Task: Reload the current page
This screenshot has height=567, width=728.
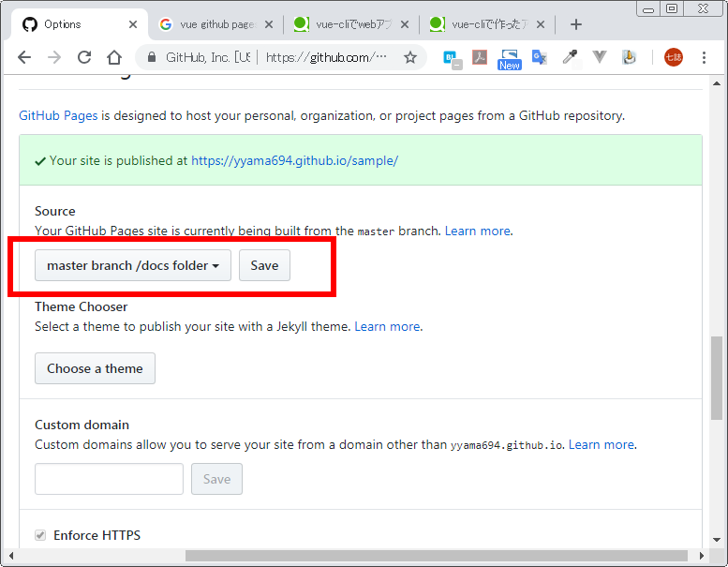Action: (84, 57)
